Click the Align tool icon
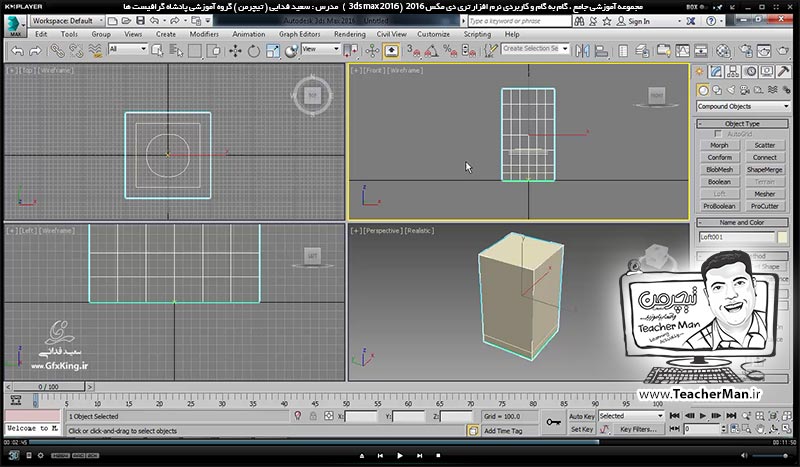The height and width of the screenshot is (467, 800). [x=602, y=51]
